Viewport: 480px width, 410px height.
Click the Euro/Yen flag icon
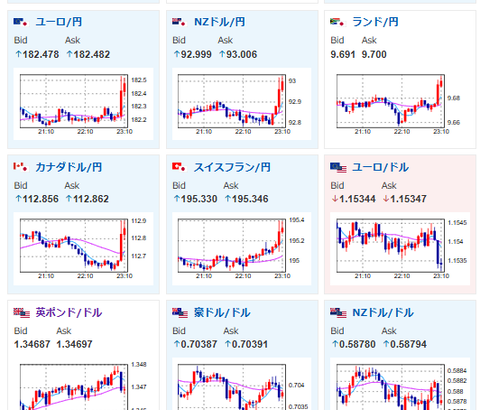pos(20,22)
